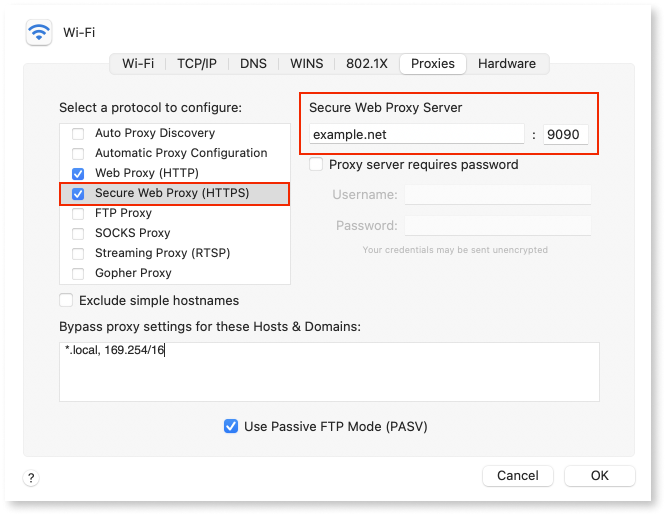The height and width of the screenshot is (516, 666).
Task: Click the help question mark button
Action: coord(32,478)
